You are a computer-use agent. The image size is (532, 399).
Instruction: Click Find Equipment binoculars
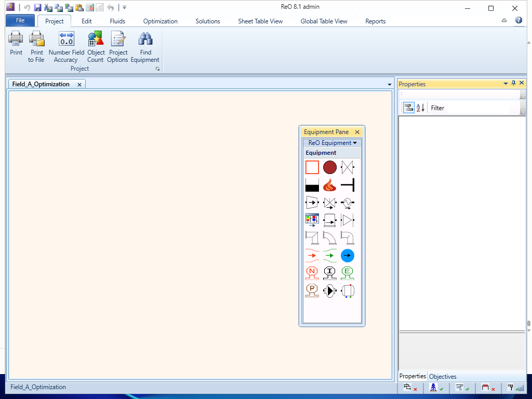coord(145,47)
